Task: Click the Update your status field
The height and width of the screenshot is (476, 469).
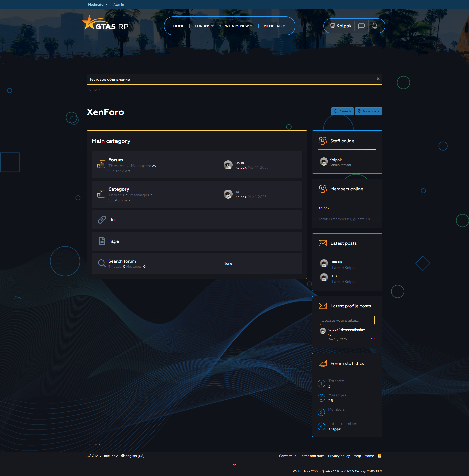Action: coord(347,320)
